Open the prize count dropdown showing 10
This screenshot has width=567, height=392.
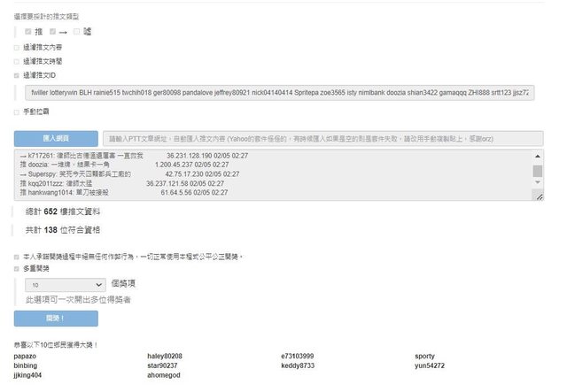[x=66, y=286]
